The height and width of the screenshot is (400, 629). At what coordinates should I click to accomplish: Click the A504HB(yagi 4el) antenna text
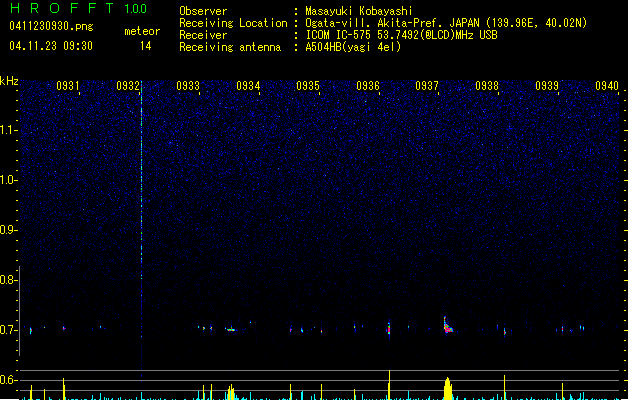click(353, 47)
